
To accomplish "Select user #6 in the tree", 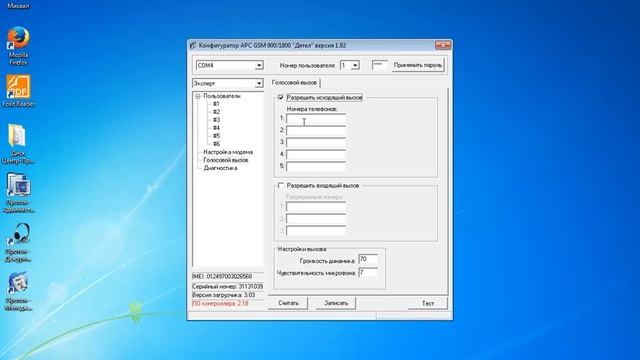I will pyautogui.click(x=216, y=144).
